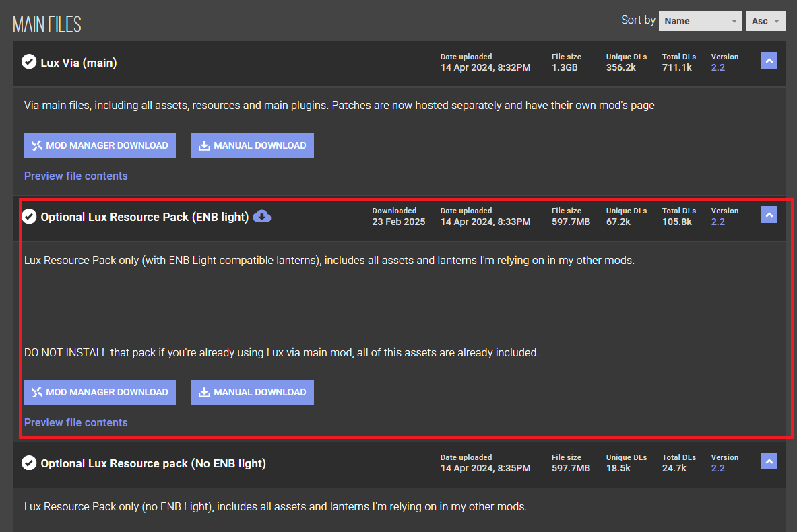Screen dimensions: 797x532
Task: Click the Via main files description text
Action: coord(339,106)
